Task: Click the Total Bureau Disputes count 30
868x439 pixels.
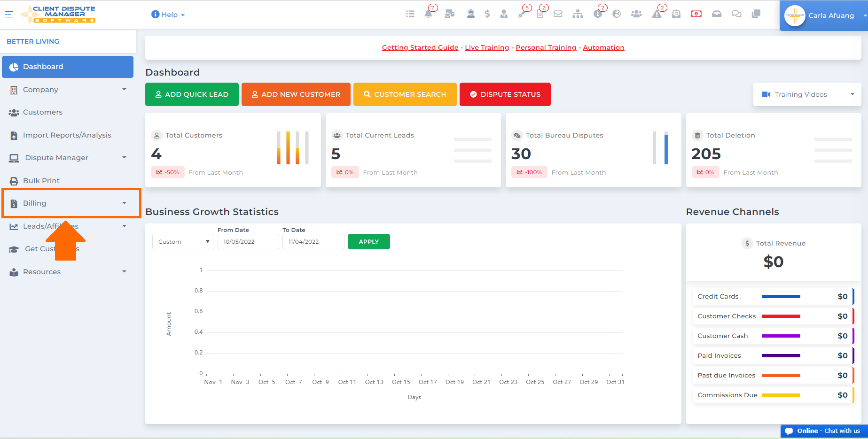Action: [521, 154]
